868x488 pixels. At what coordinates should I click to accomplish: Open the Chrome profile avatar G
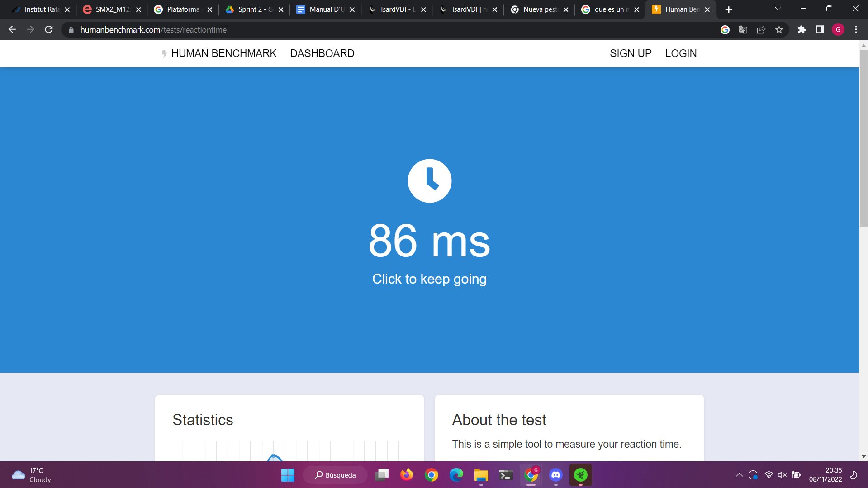point(838,30)
